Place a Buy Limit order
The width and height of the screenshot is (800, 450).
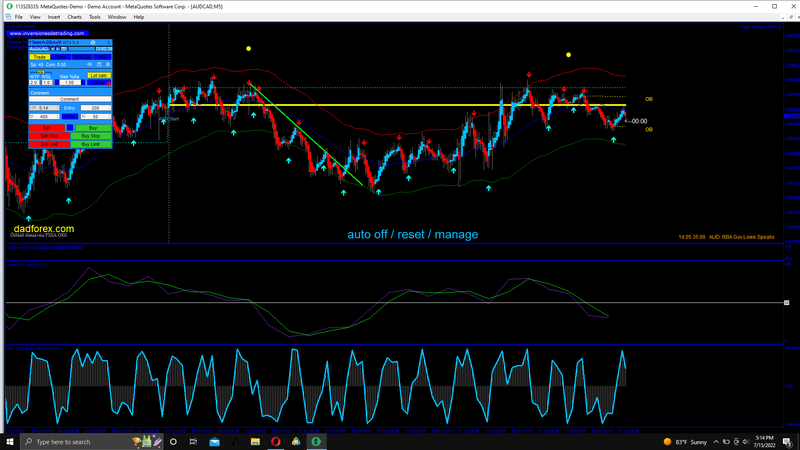tap(91, 144)
